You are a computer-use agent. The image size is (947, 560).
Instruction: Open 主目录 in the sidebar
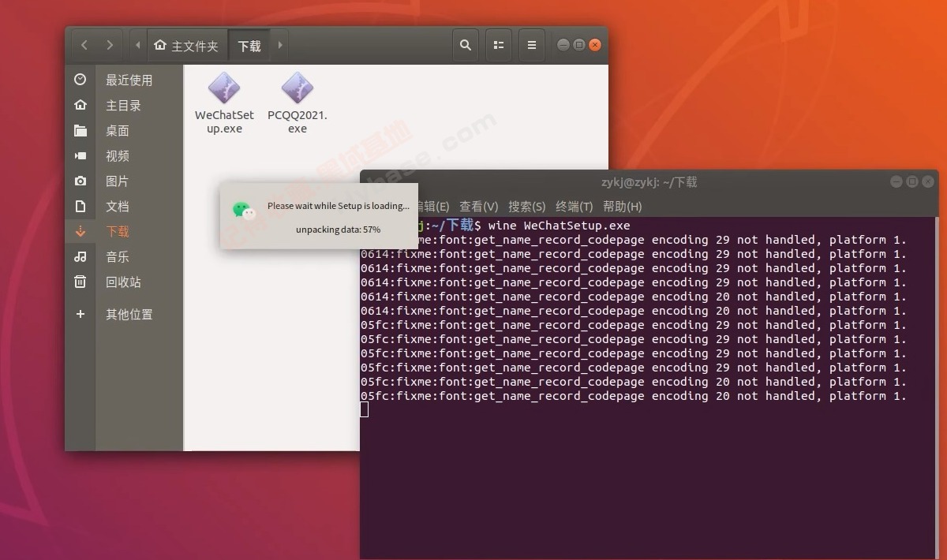[x=124, y=105]
